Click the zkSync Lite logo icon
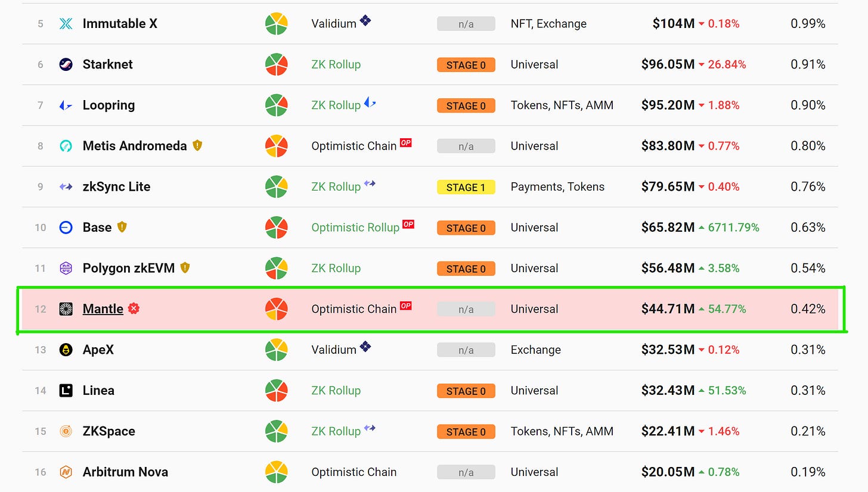868x492 pixels. [x=66, y=187]
